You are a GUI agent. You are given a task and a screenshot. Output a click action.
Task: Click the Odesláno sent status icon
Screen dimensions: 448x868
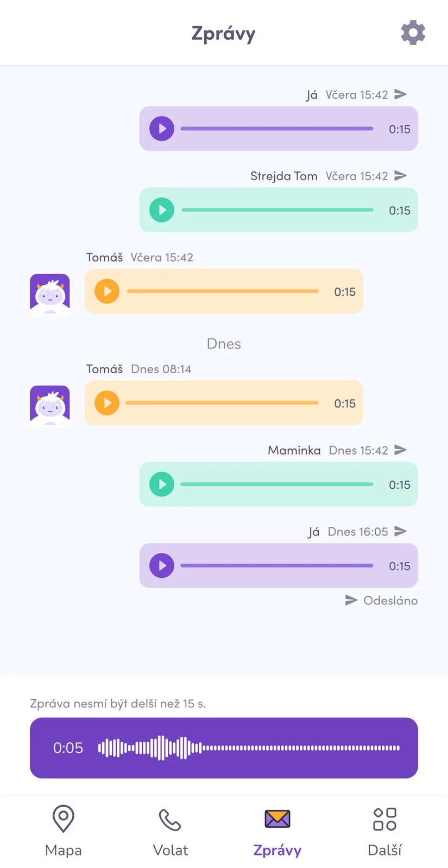click(351, 600)
